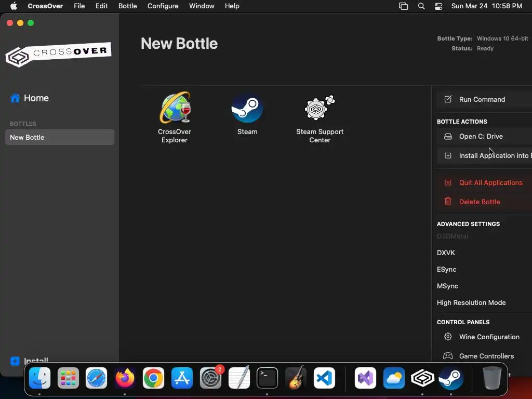
Task: Open the Help menu
Action: (x=232, y=6)
